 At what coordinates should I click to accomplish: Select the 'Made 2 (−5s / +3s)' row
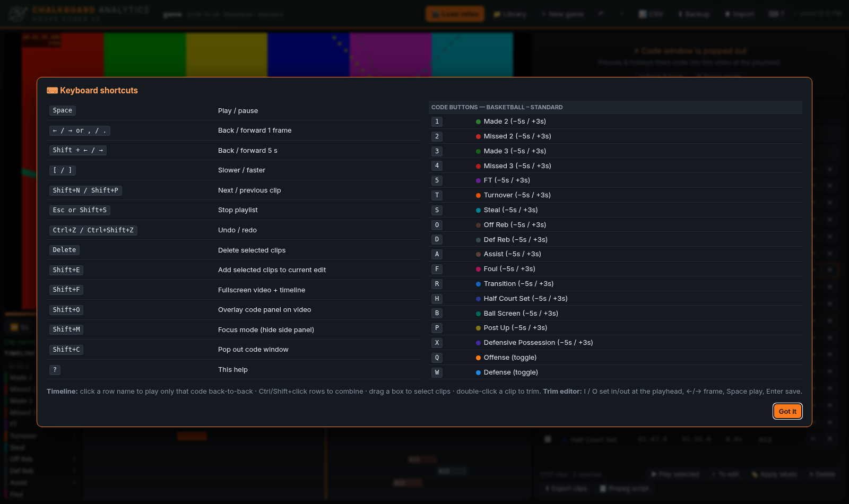coord(616,121)
